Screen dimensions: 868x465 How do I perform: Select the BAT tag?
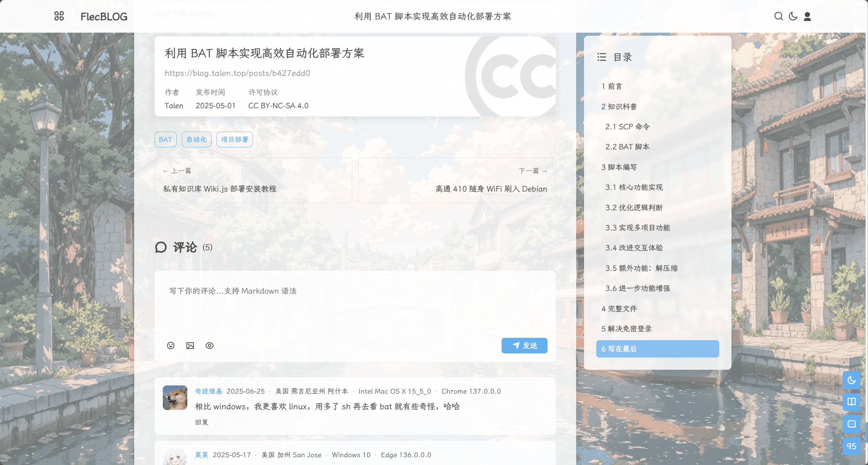(x=165, y=139)
